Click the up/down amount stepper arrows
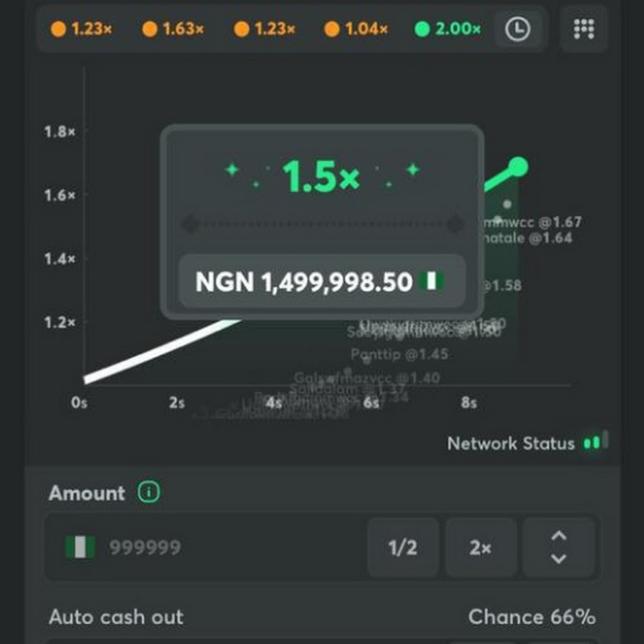This screenshot has height=644, width=644. [x=559, y=547]
